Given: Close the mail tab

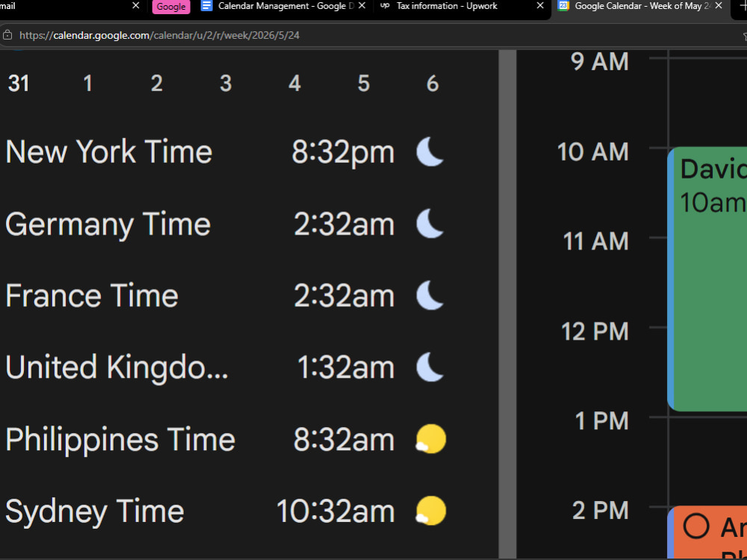Looking at the screenshot, I should tap(136, 6).
